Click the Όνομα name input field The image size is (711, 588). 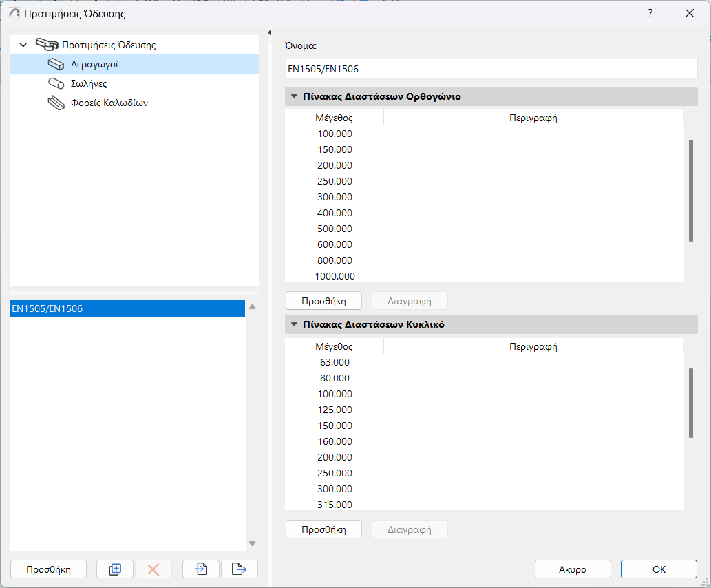(491, 69)
